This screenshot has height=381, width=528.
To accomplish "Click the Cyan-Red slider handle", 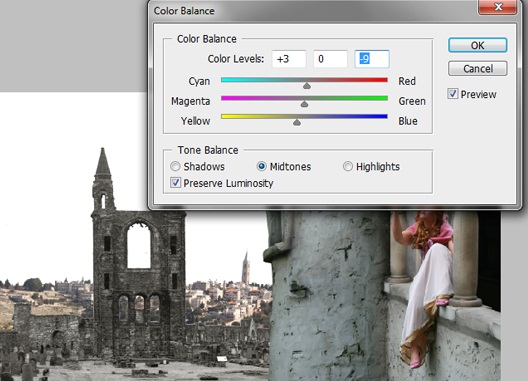I will pos(307,86).
